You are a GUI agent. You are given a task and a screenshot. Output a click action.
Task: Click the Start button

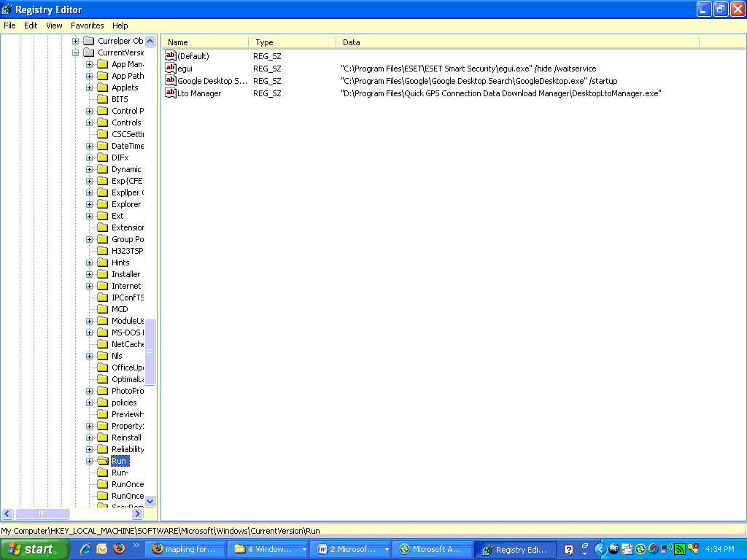34,549
